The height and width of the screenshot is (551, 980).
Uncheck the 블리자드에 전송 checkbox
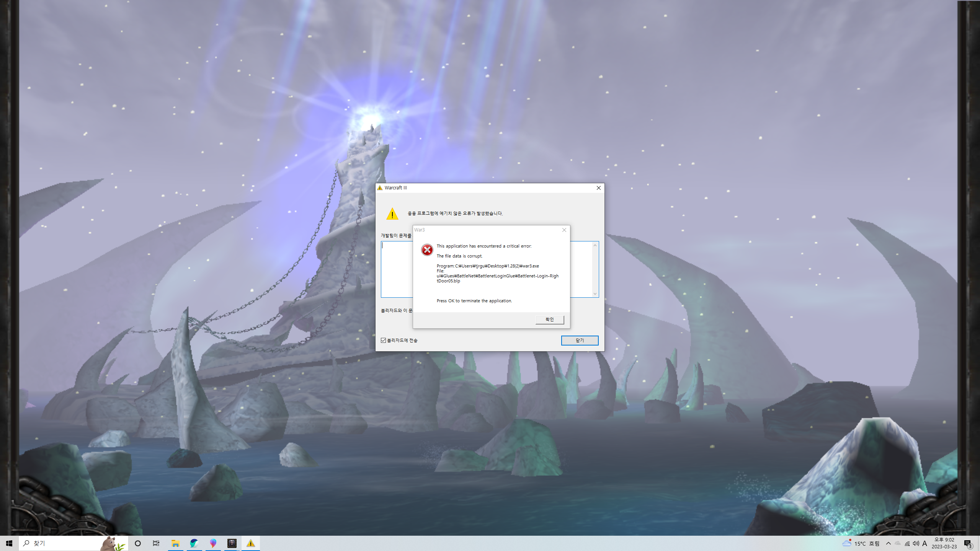[x=383, y=340]
